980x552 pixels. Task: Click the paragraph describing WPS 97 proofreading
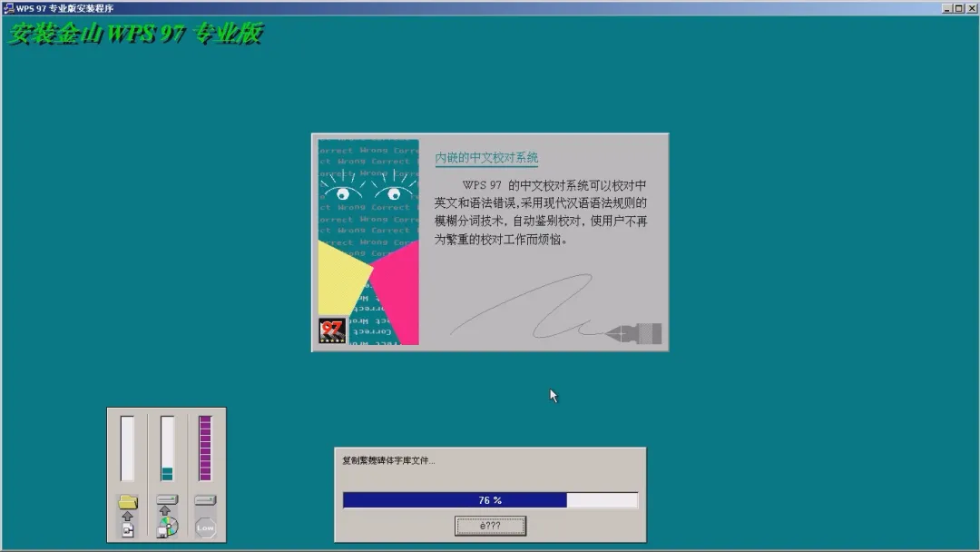click(x=541, y=212)
